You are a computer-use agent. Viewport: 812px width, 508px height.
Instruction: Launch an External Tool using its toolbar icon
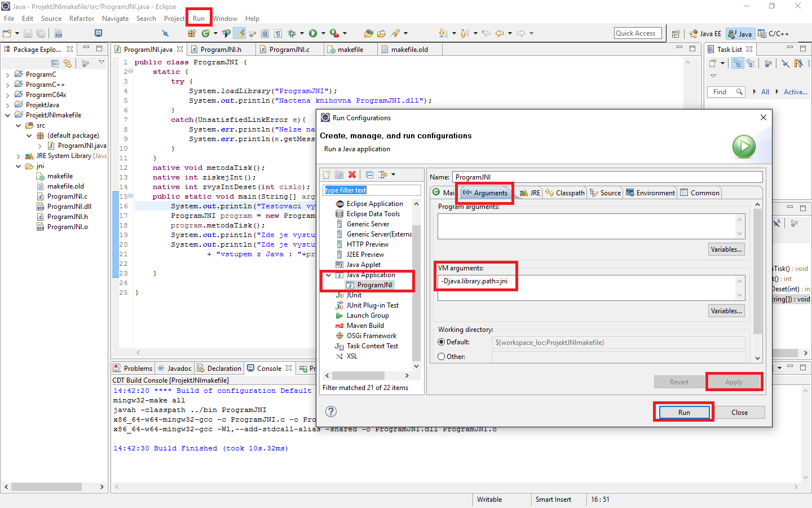pos(334,33)
